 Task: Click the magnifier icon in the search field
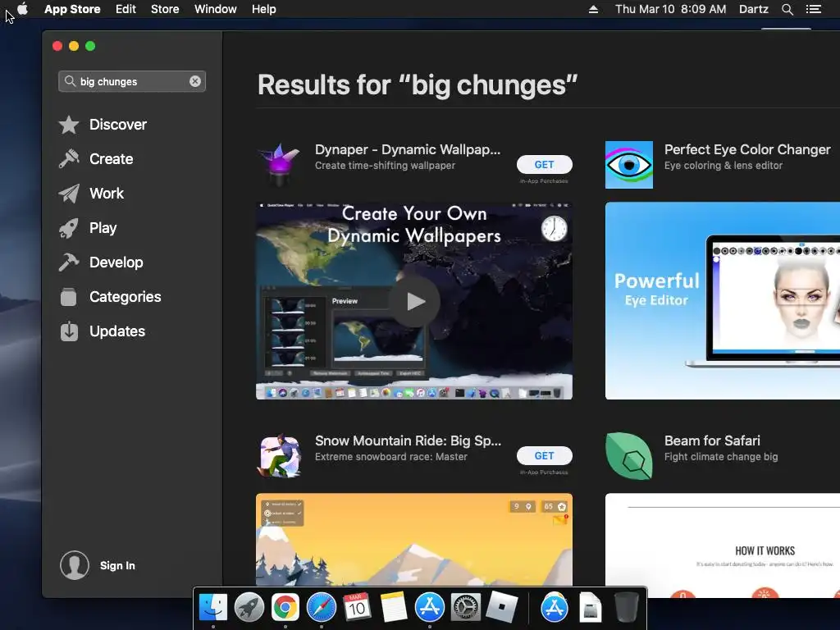point(70,81)
